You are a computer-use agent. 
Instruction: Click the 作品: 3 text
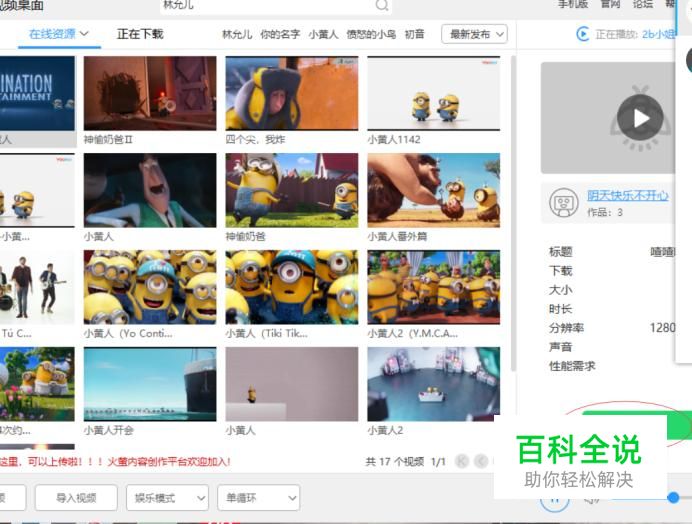pos(605,212)
